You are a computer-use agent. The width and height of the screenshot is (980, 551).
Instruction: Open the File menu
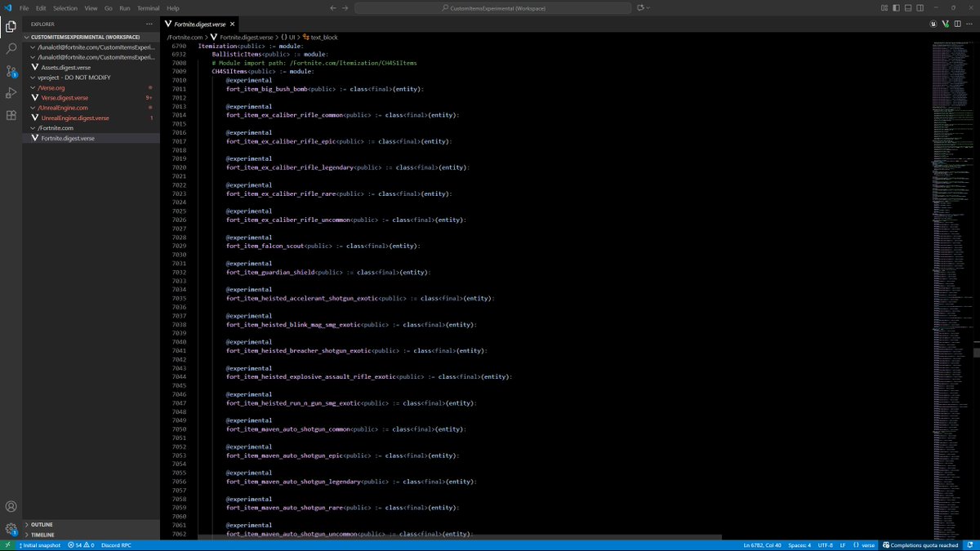point(24,7)
